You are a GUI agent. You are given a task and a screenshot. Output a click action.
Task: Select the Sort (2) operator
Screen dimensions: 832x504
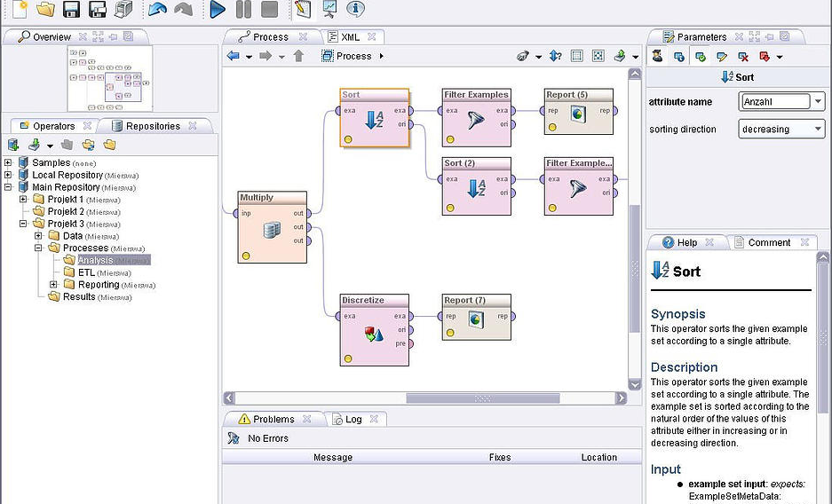click(477, 186)
